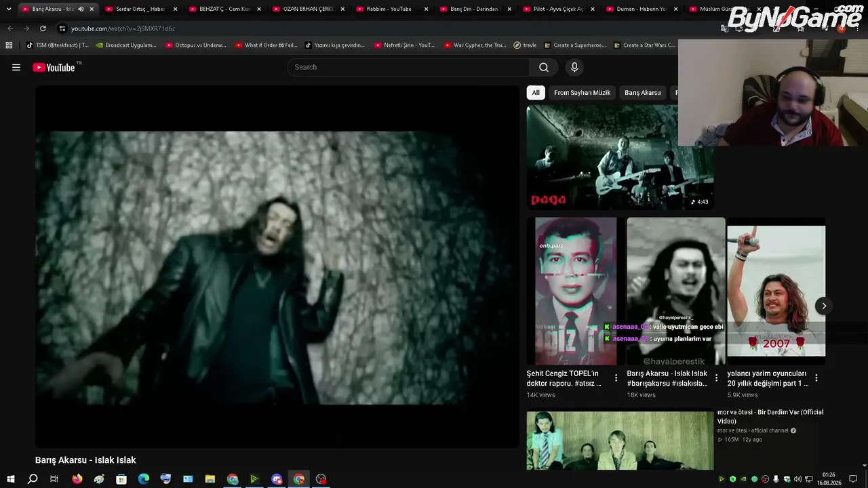This screenshot has height=488, width=868.
Task: Open Octopus vs Underw... bookmark
Action: (196, 45)
